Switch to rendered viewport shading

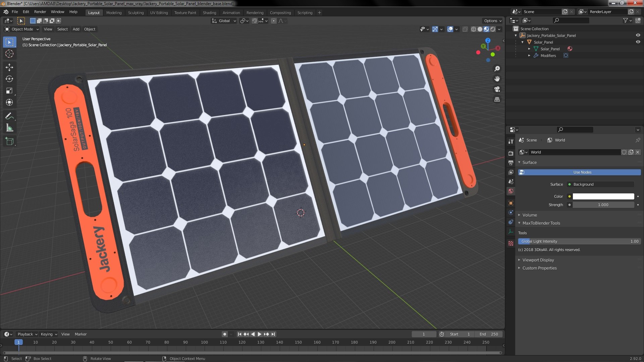(493, 29)
